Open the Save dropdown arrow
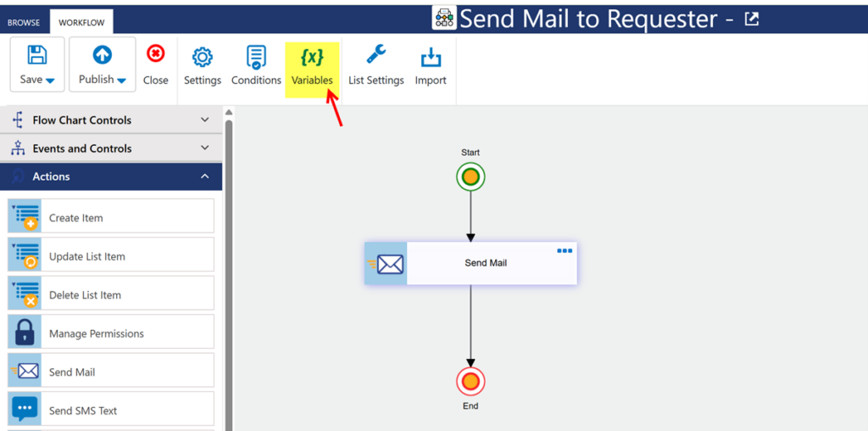The image size is (868, 431). click(50, 81)
